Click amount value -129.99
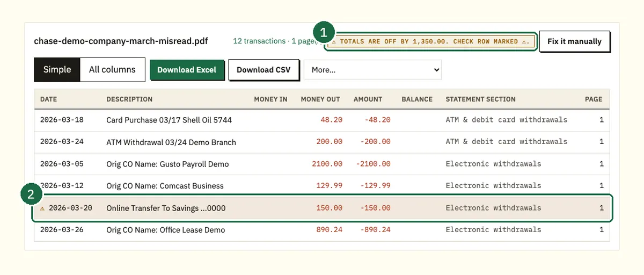644x275 pixels. [375, 186]
